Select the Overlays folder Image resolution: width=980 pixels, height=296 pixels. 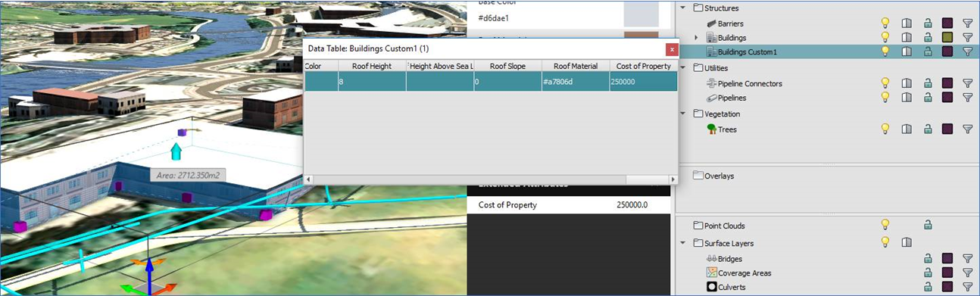(x=719, y=176)
